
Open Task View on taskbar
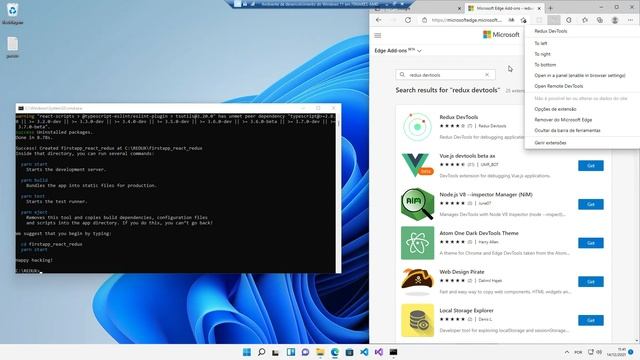[x=276, y=352]
